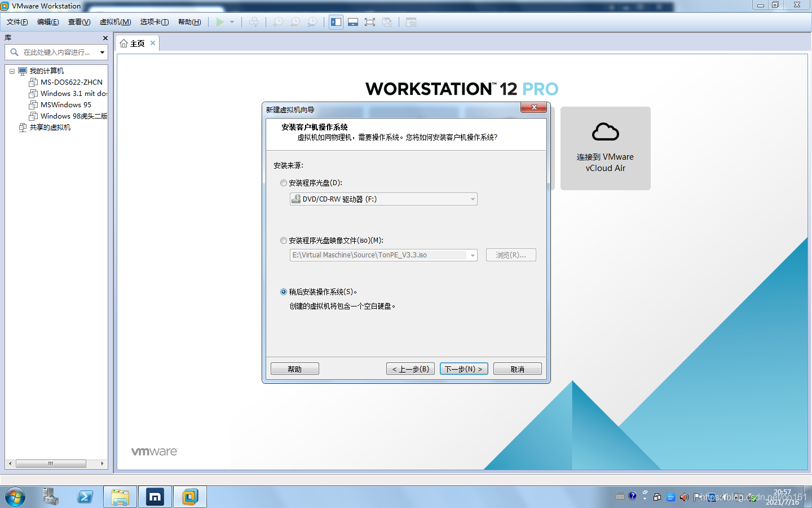This screenshot has height=508, width=812.
Task: Click the file explorer taskbar icon
Action: [120, 497]
